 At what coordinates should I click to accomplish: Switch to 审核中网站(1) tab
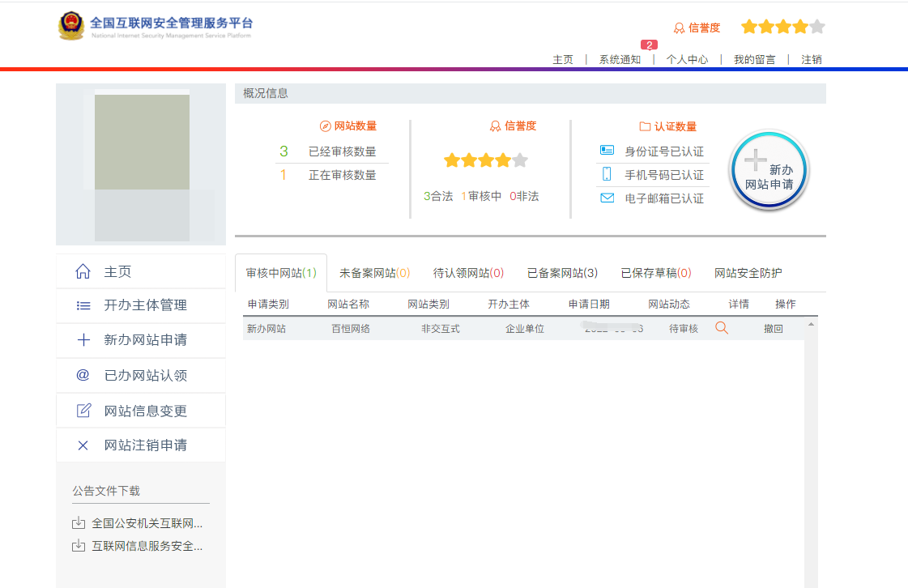pos(281,273)
